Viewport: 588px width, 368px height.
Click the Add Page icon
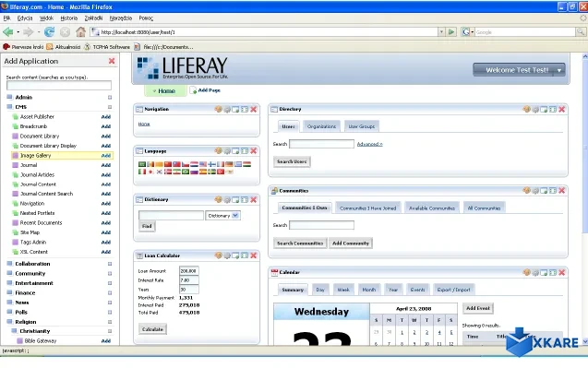193,90
